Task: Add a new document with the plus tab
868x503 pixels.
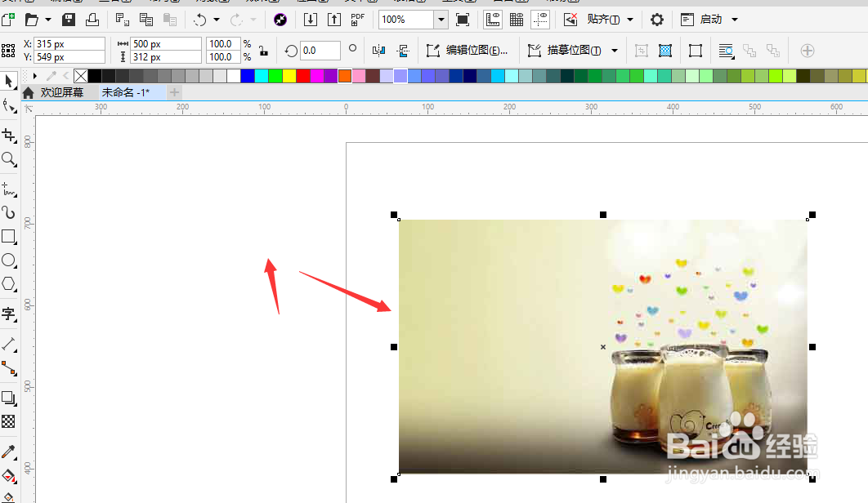Action: click(174, 92)
